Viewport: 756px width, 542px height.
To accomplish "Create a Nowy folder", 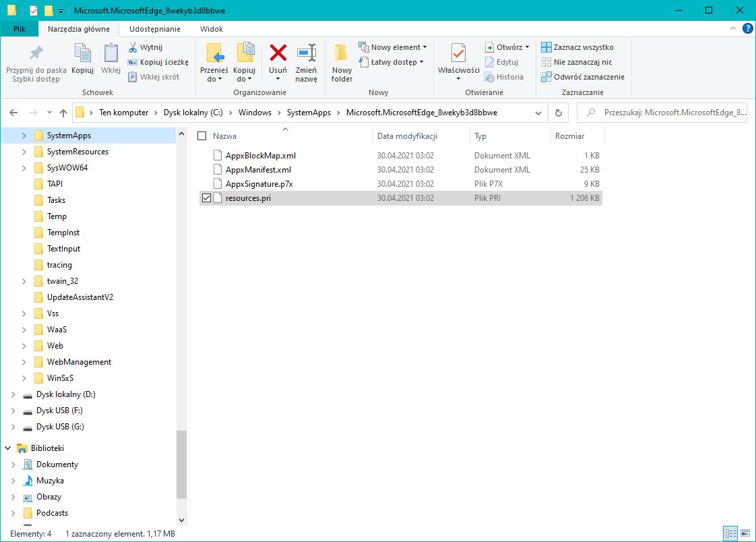I will [x=342, y=63].
